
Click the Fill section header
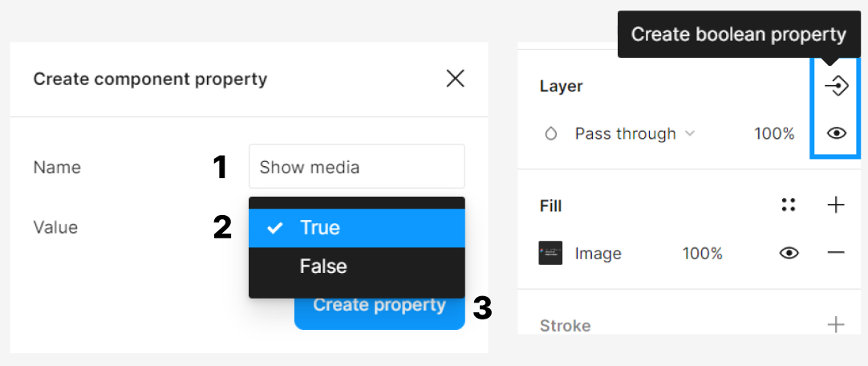550,206
